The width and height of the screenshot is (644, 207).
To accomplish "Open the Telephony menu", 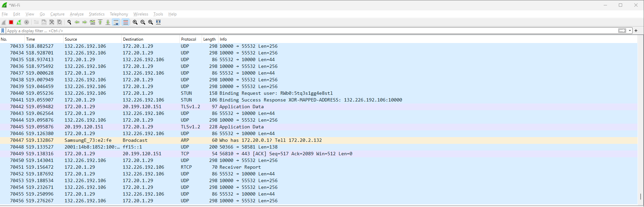I will tap(119, 14).
